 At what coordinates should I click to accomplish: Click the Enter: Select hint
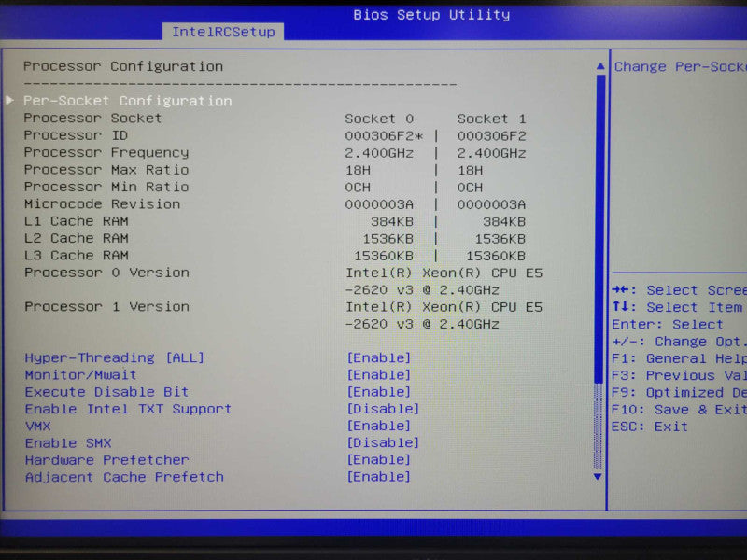668,325
